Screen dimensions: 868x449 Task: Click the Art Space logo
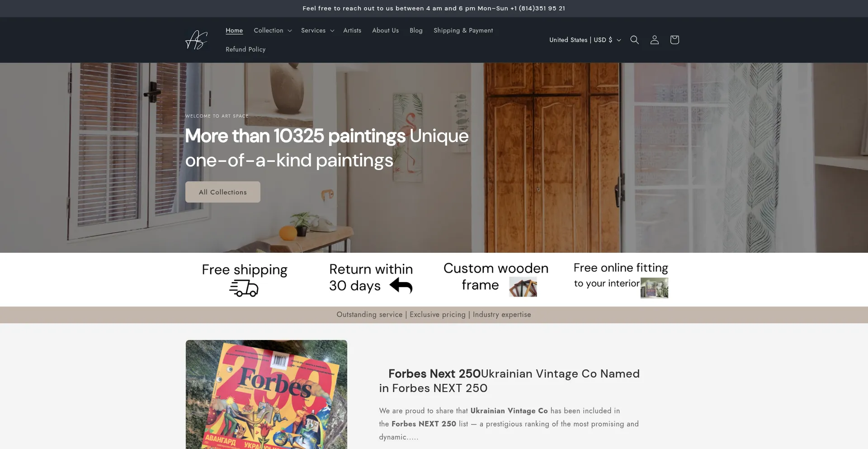[x=197, y=40]
